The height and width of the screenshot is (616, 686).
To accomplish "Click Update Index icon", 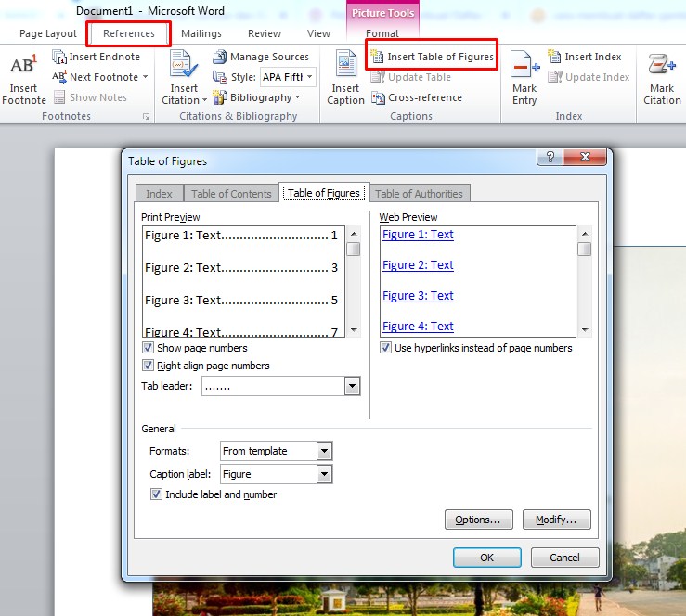I will 555,77.
